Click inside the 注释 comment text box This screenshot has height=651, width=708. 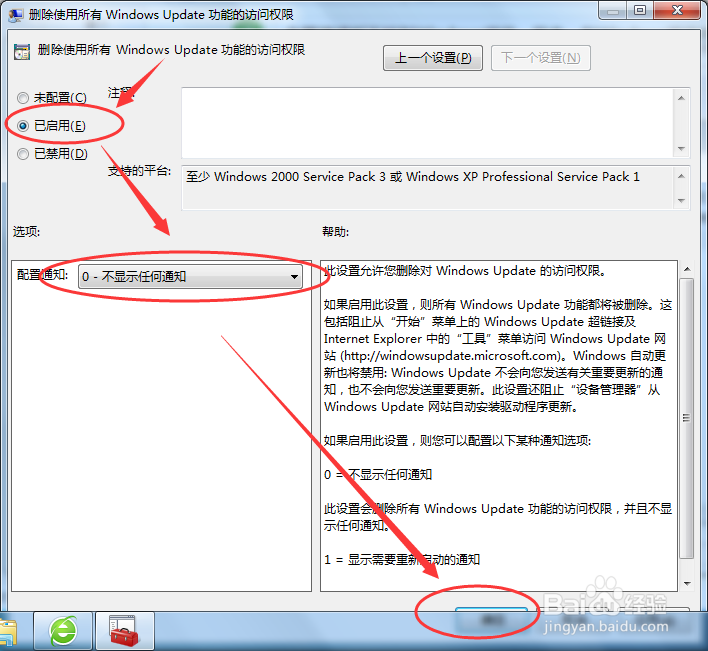tap(427, 123)
